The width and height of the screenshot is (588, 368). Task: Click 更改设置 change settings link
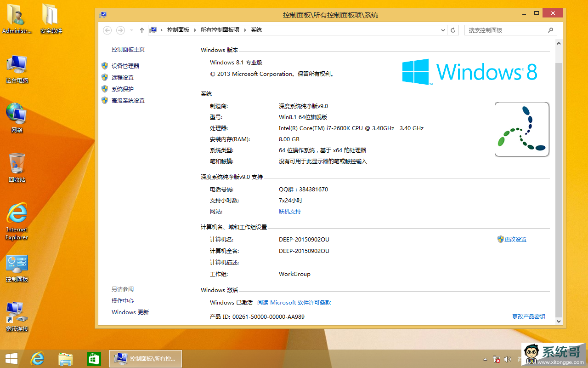[515, 240]
